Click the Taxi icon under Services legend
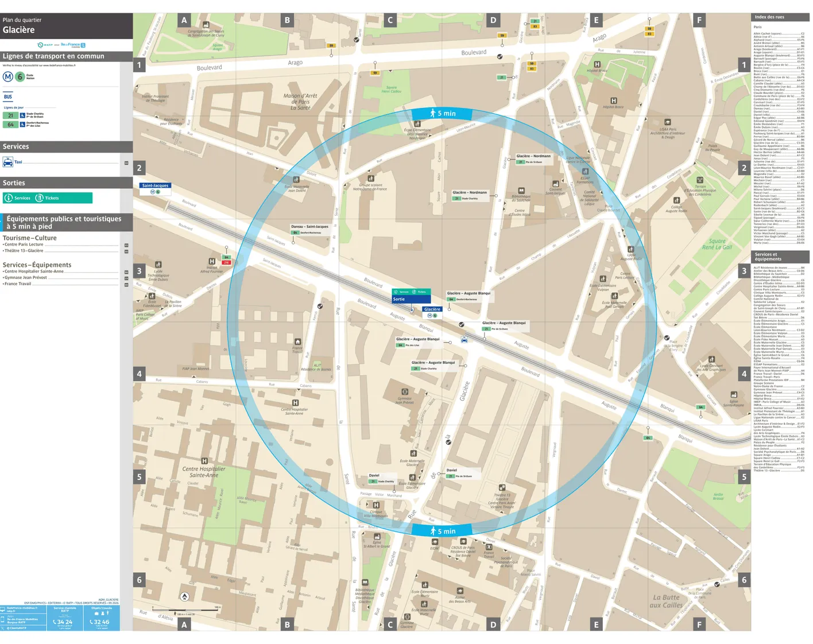Screen dimensions: 813x644 [x=7, y=162]
